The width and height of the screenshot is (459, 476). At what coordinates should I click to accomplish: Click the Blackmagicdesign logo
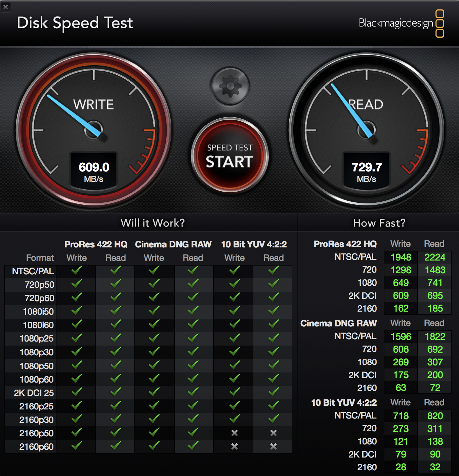click(401, 23)
